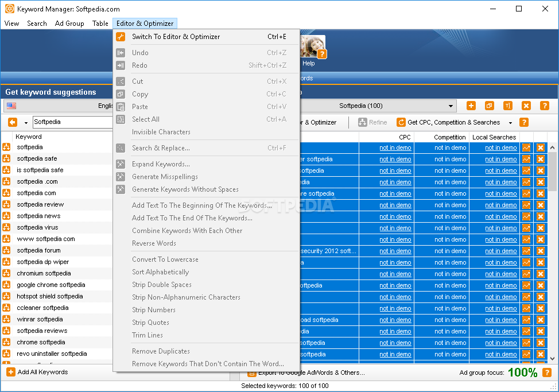Open dropdown arrow next to back button
This screenshot has height=392, width=559.
pos(26,123)
